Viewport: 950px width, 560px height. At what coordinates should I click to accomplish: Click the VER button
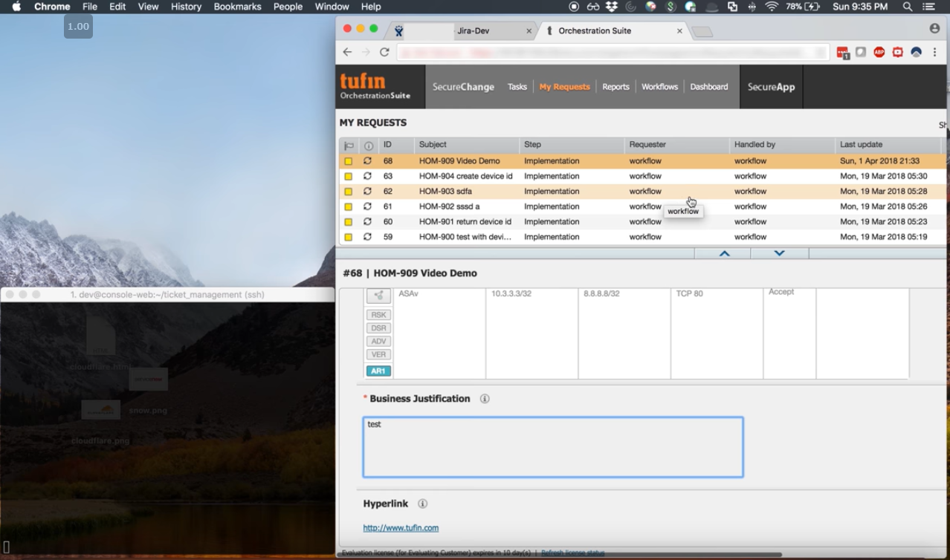378,355
